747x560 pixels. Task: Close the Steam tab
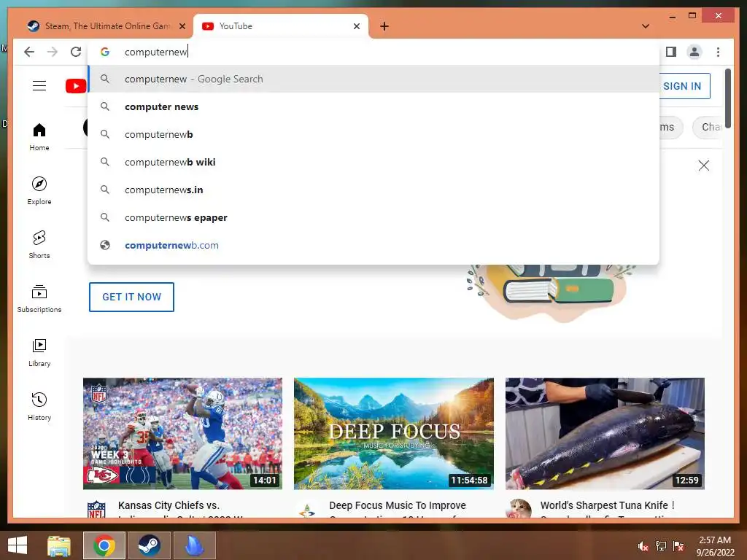[x=182, y=26]
